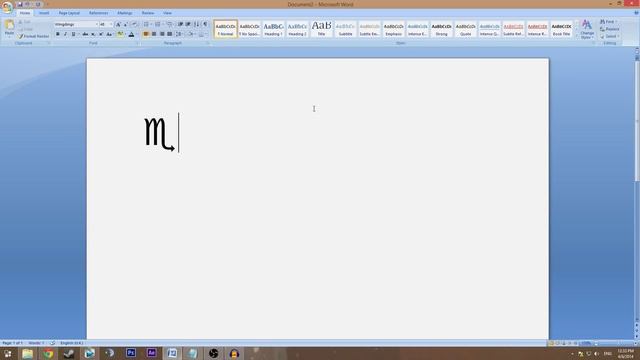Image resolution: width=640 pixels, height=360 pixels.
Task: Click the Sort A-Z icon
Action: click(x=197, y=24)
